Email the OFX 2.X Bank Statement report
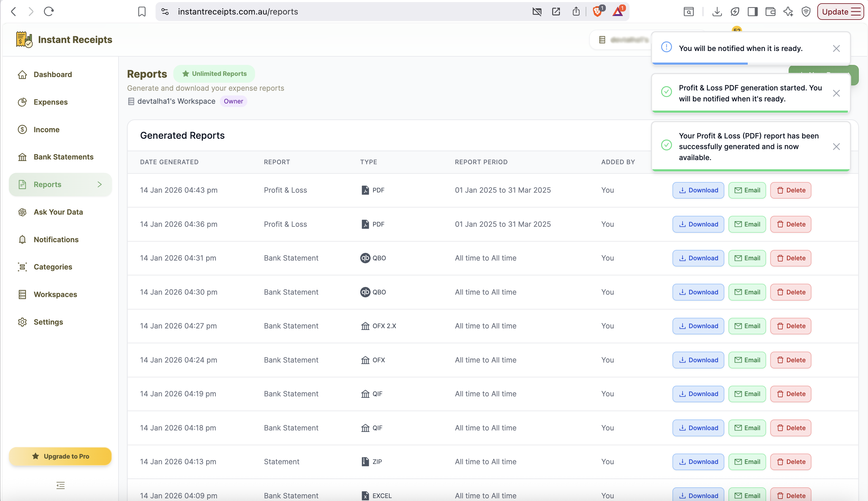Image resolution: width=868 pixels, height=501 pixels. pyautogui.click(x=747, y=326)
